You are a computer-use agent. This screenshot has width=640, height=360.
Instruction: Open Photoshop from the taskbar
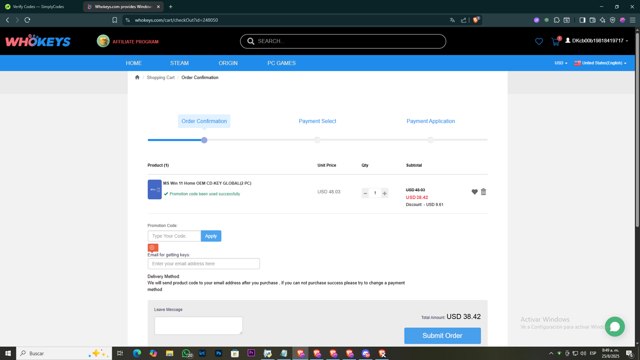[218, 353]
